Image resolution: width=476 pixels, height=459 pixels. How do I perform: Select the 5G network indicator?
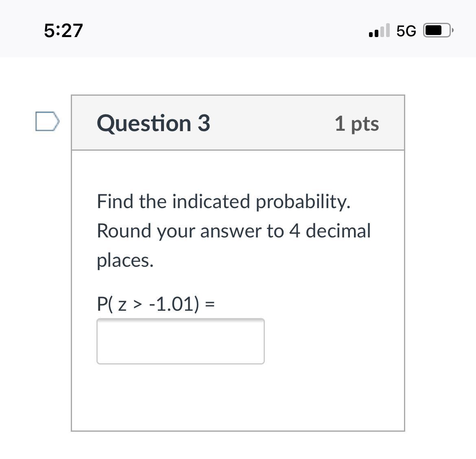tap(406, 30)
